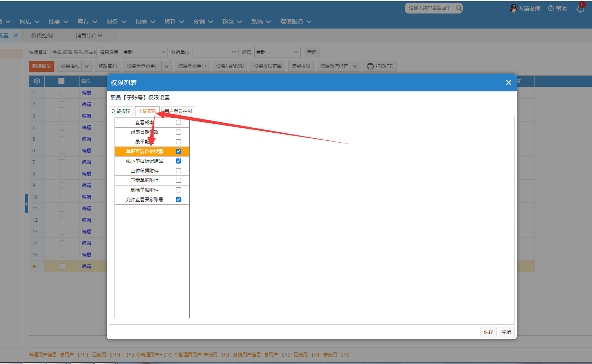This screenshot has height=364, width=592.
Task: Expand the 批量操作 dropdown arrow
Action: coord(86,66)
